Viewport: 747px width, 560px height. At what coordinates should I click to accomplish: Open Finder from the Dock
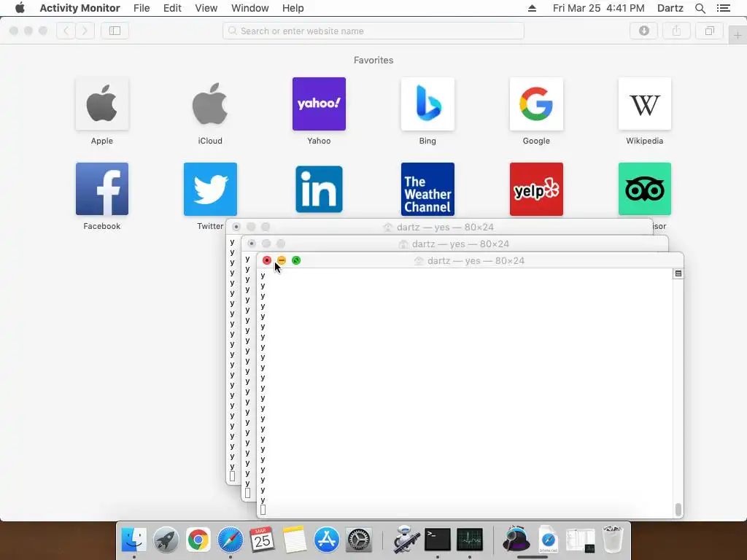click(134, 540)
